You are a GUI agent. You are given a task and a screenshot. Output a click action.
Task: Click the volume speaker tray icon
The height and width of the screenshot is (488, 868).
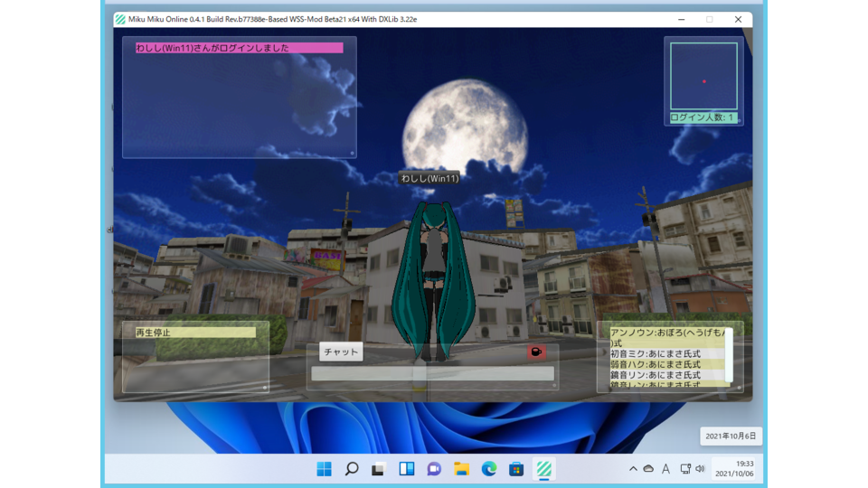(700, 469)
